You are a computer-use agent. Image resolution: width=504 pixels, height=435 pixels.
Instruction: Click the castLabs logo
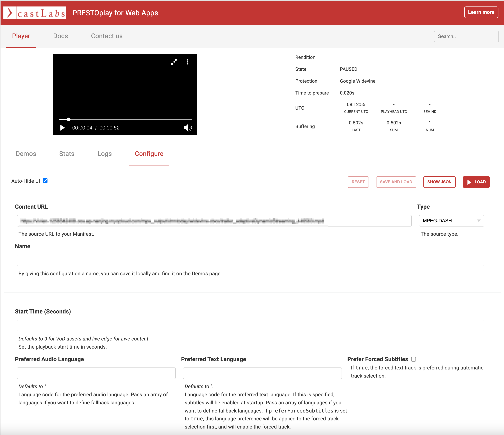35,13
